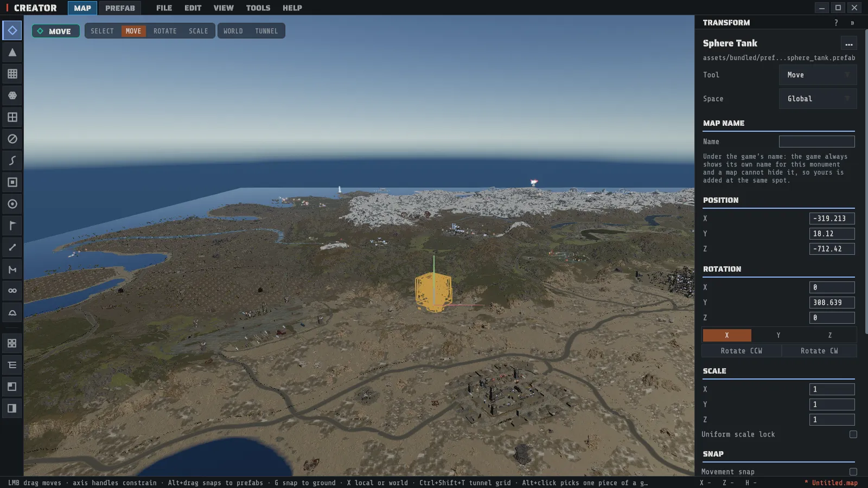868x488 pixels.
Task: Open the Sphere Tank options ellipsis menu
Action: [x=848, y=43]
